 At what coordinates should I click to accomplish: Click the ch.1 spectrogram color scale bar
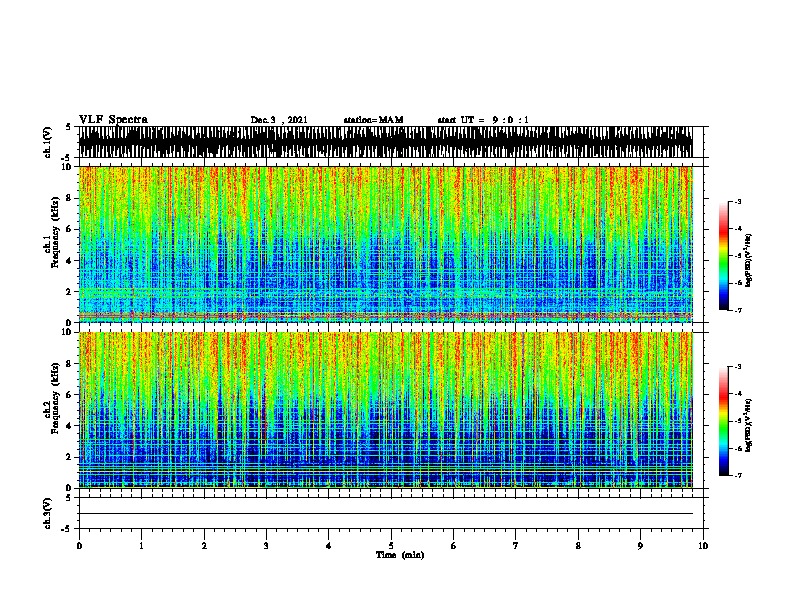(724, 256)
